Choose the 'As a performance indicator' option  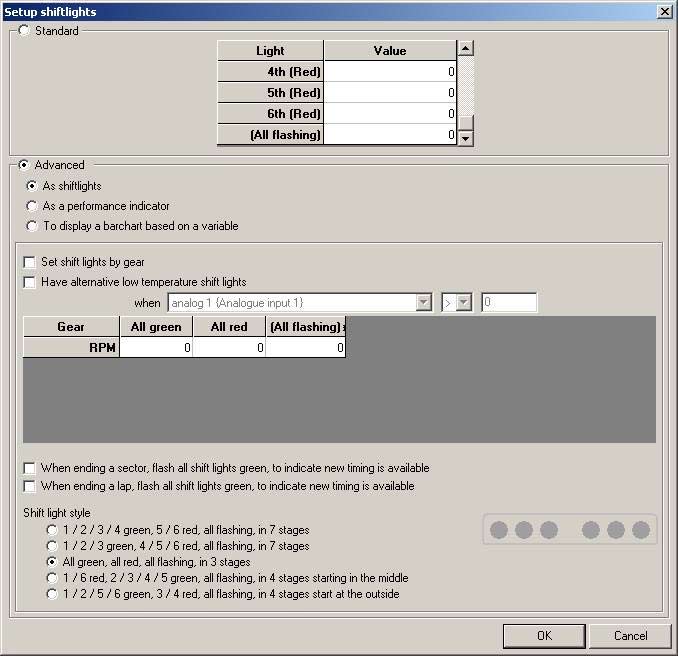click(33, 206)
